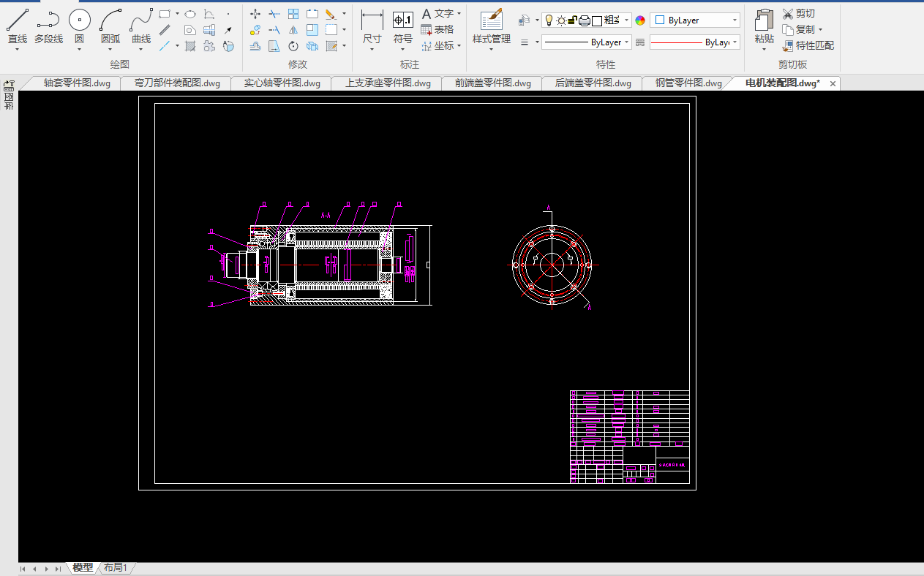
Task: Choose the 圆 (Circle) tool
Action: [x=79, y=20]
